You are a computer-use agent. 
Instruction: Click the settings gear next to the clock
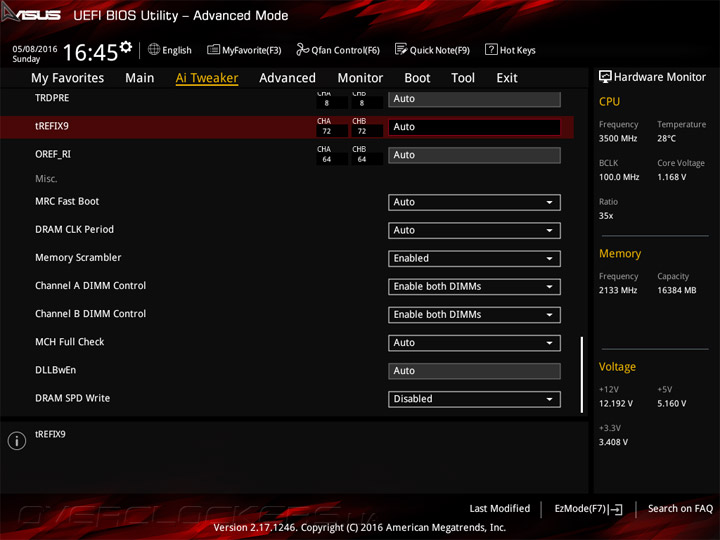pyautogui.click(x=126, y=47)
